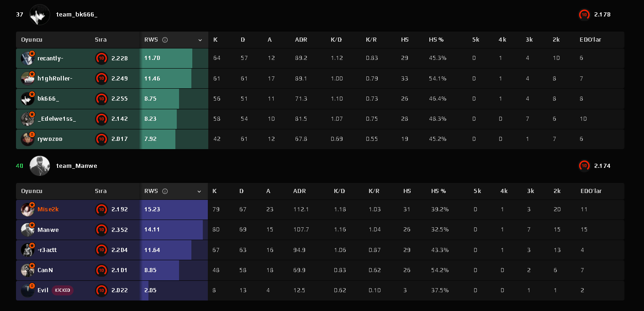
Task: Sort the top table by K/D header
Action: [336, 40]
